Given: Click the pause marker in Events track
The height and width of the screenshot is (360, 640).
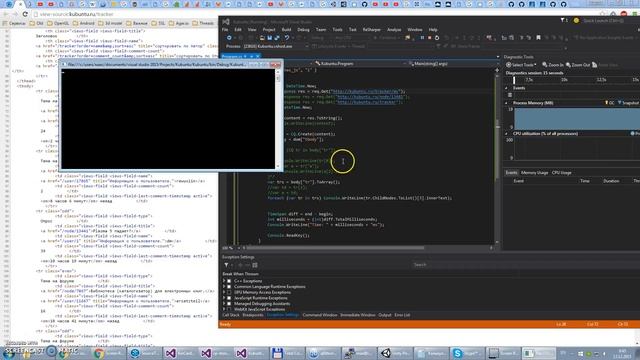Looking at the screenshot, I should [x=510, y=95].
